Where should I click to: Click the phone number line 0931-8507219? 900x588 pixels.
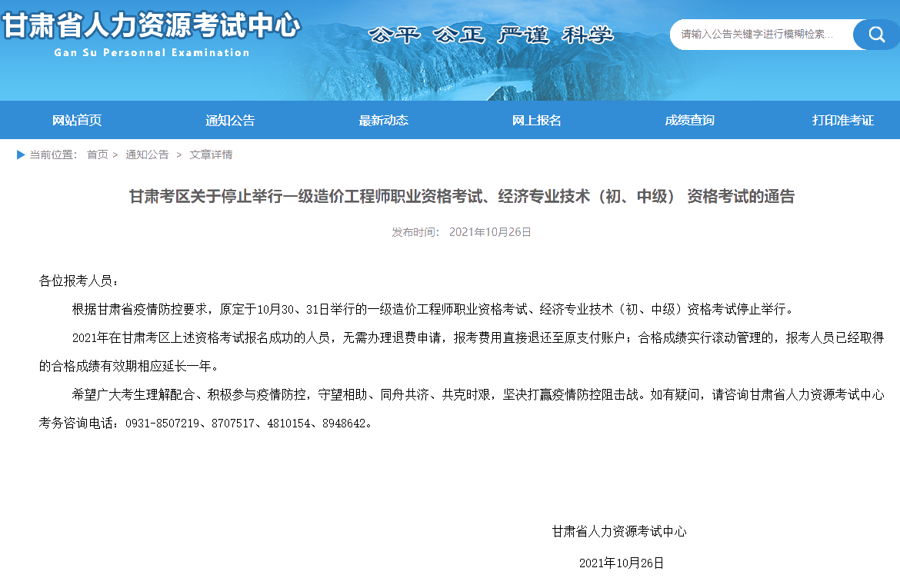206,424
